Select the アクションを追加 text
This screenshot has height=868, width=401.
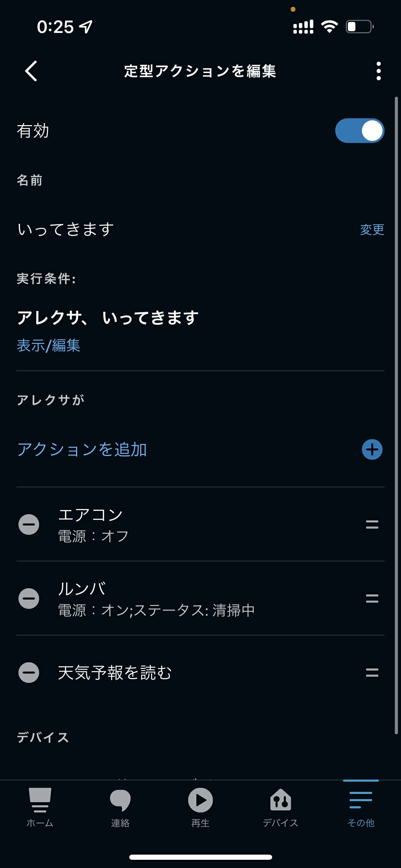[82, 449]
